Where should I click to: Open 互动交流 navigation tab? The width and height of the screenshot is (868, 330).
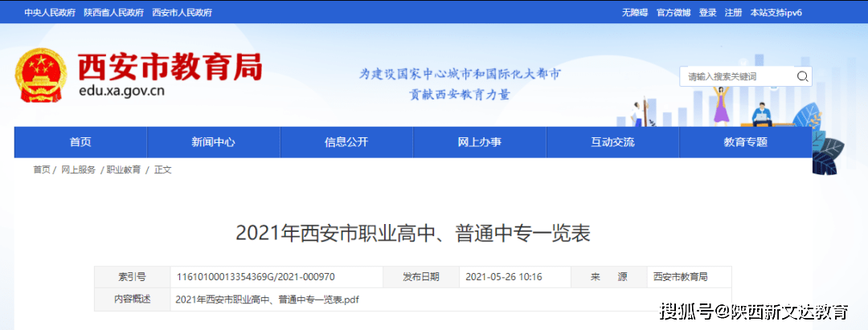612,142
